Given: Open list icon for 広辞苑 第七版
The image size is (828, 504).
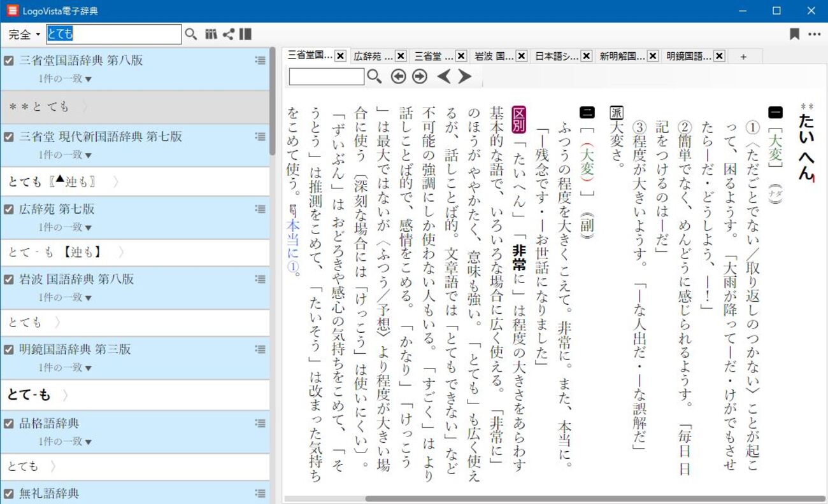Looking at the screenshot, I should (260, 209).
